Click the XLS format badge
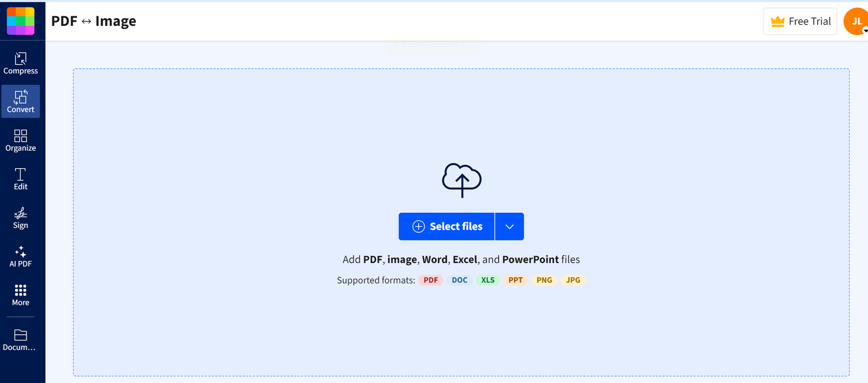 click(x=488, y=280)
